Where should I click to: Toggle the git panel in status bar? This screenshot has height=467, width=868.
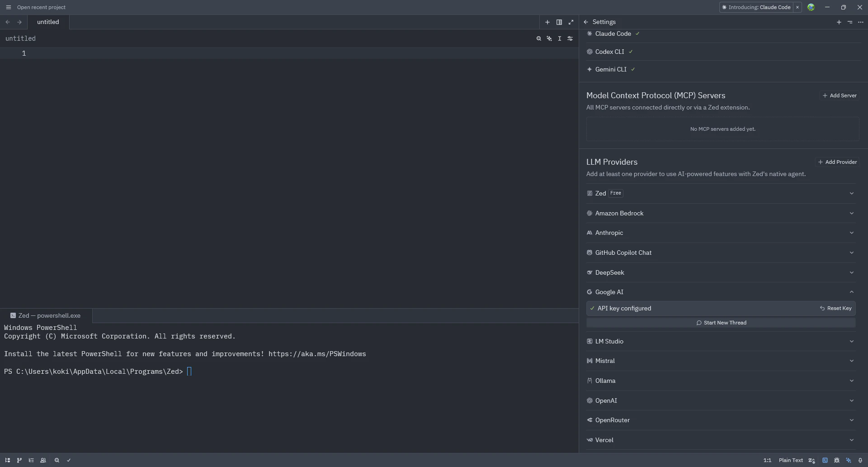click(19, 460)
